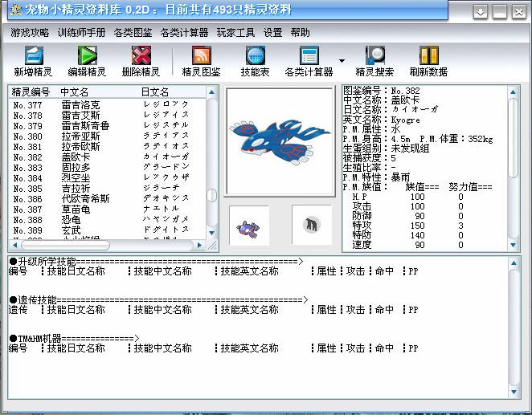Click the 删除精灵 red X icon
Viewport: 532px width, 415px height.
pos(141,55)
